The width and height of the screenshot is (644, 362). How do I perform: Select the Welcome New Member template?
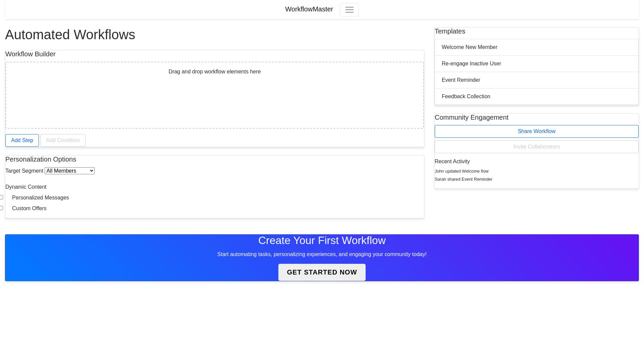[536, 47]
